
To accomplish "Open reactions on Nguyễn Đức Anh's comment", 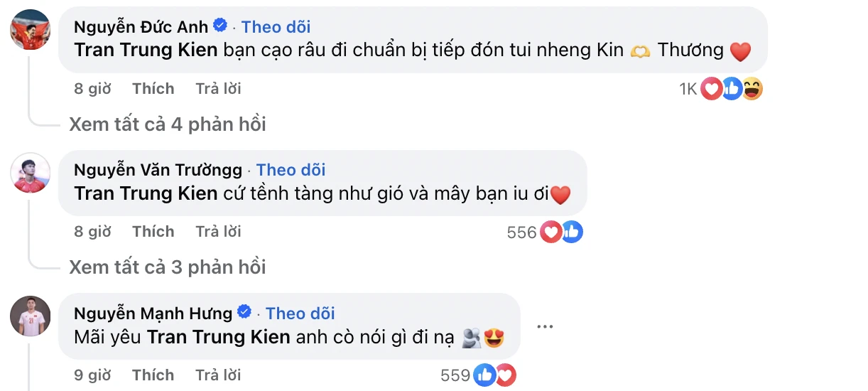I will point(732,89).
